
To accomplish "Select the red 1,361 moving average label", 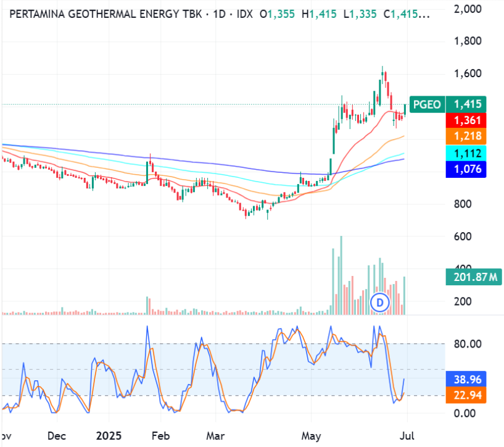I will click(x=466, y=120).
